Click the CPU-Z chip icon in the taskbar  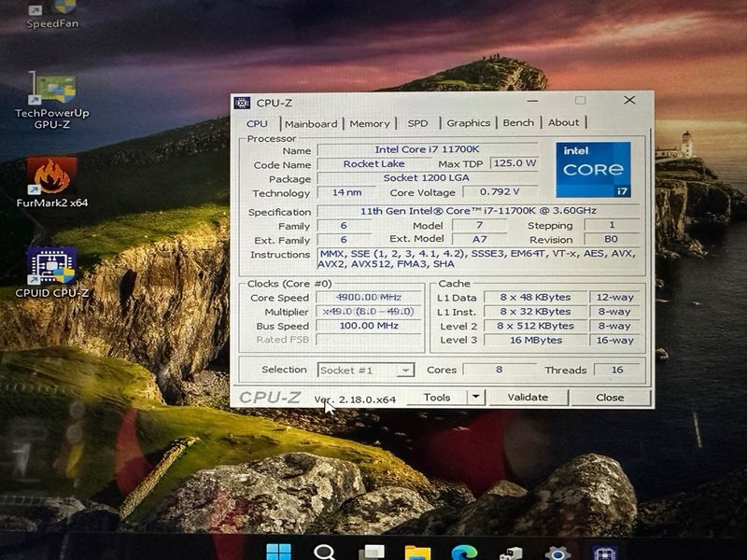coord(604,553)
